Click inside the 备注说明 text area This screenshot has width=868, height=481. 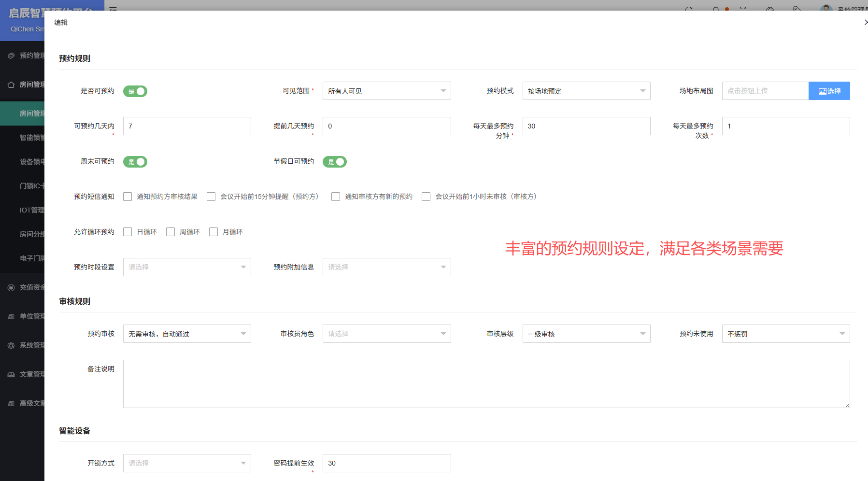point(486,384)
